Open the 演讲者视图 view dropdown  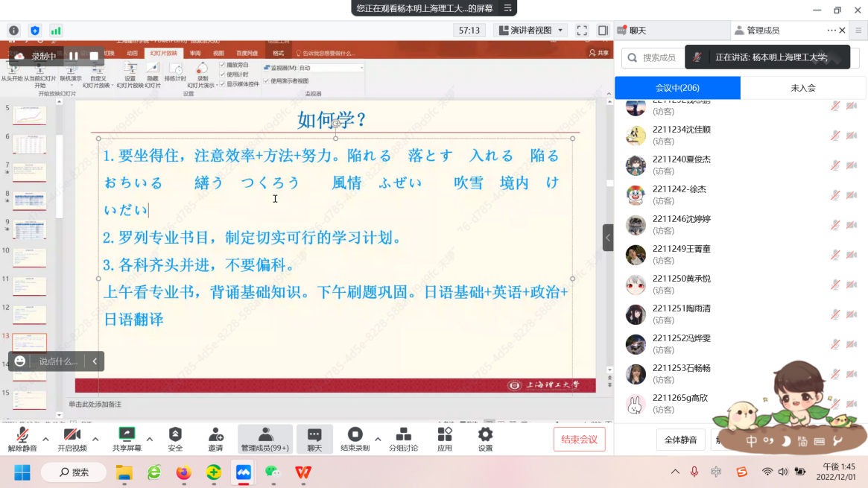(530, 31)
